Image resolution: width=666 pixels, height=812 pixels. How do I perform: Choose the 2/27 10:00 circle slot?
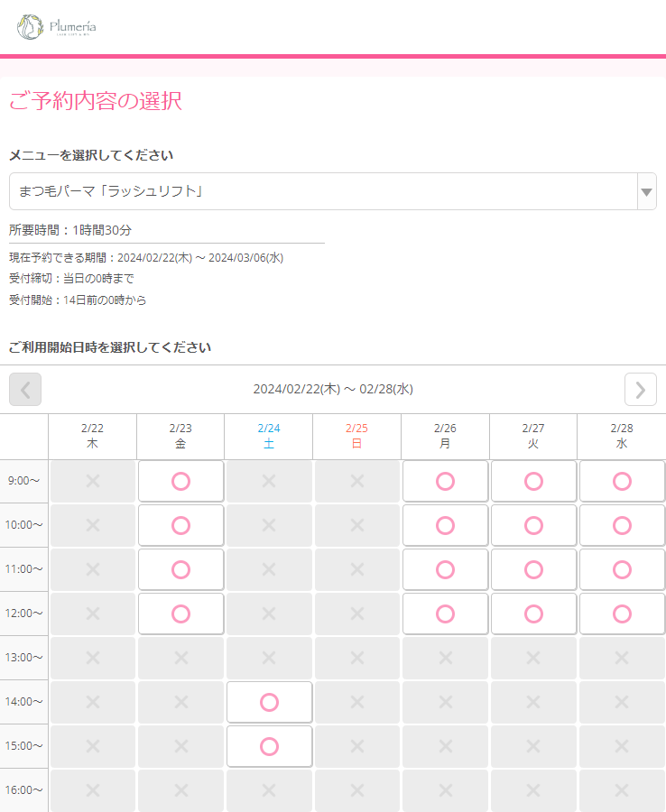(533, 525)
